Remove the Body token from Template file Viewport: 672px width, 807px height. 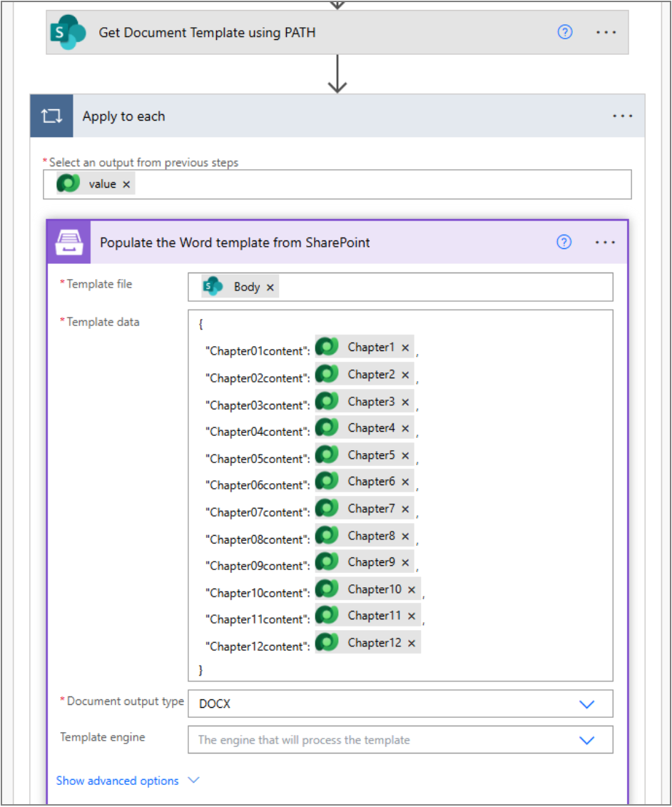(x=270, y=288)
